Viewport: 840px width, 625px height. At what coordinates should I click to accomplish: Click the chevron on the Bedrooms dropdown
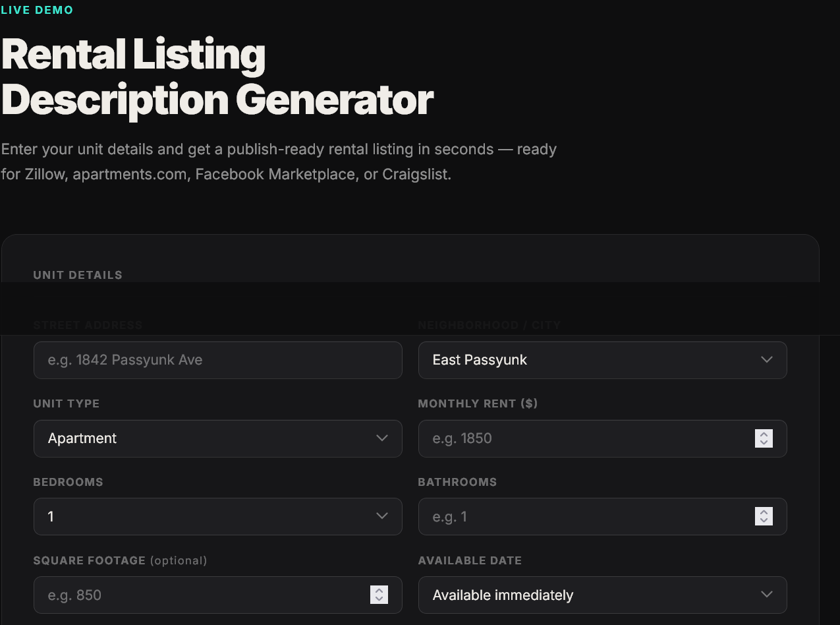coord(382,516)
